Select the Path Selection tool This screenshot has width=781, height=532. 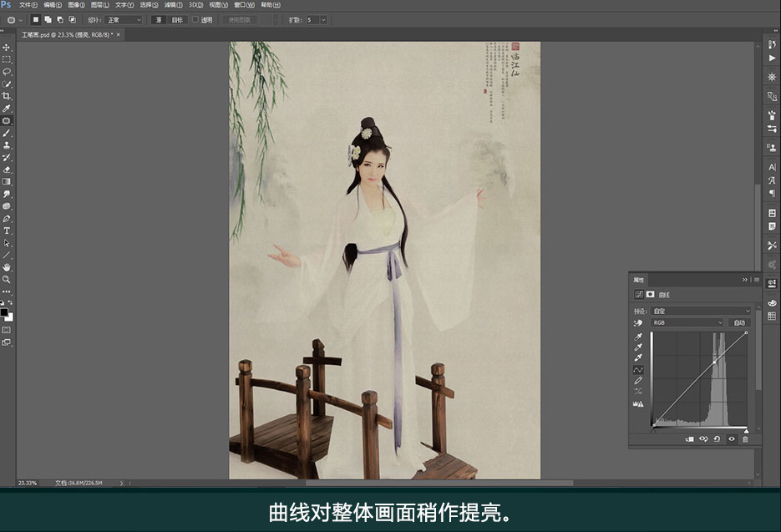click(x=7, y=243)
